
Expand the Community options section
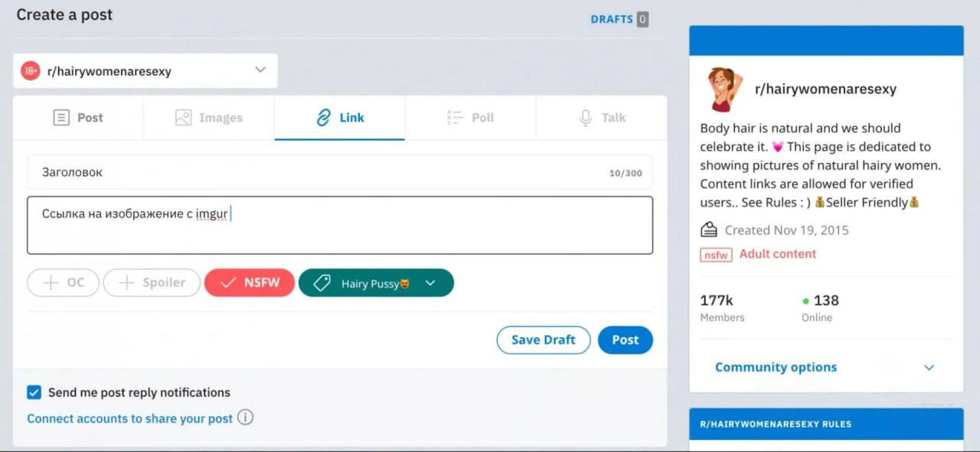pos(929,367)
